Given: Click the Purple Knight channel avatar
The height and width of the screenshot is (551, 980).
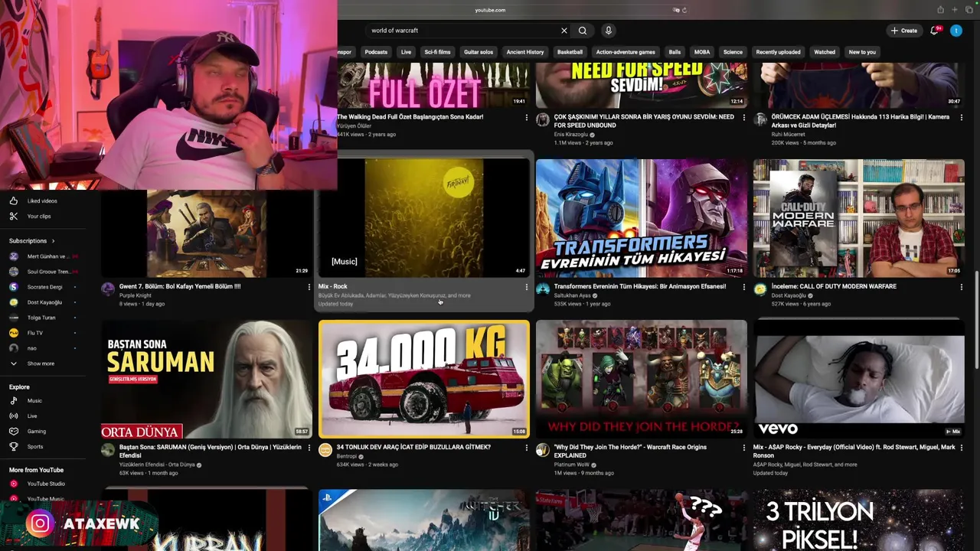Looking at the screenshot, I should (x=108, y=289).
